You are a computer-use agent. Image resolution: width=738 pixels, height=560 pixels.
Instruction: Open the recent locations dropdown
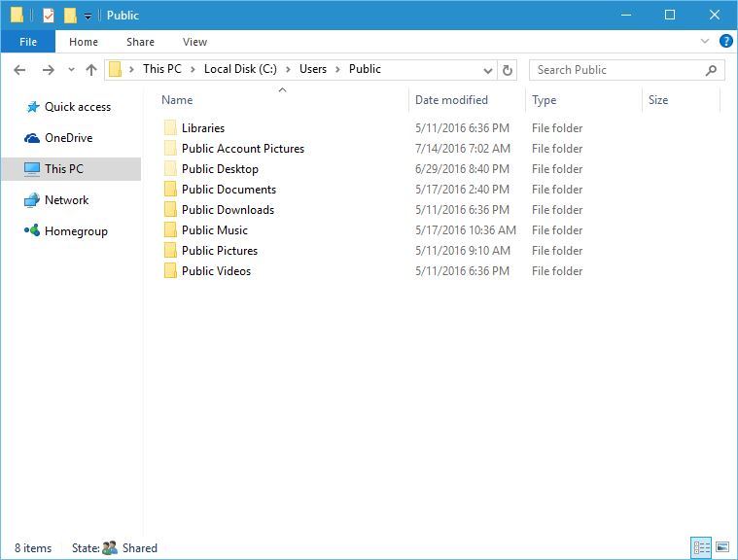[71, 70]
